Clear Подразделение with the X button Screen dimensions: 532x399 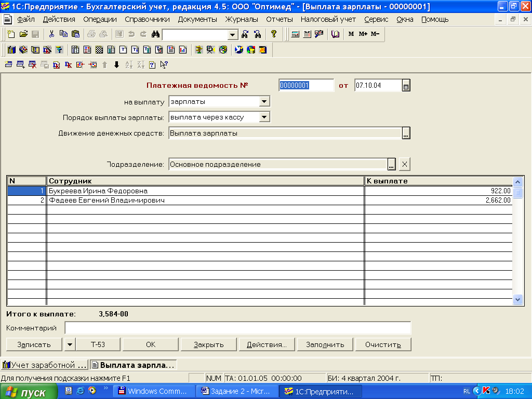tap(405, 164)
